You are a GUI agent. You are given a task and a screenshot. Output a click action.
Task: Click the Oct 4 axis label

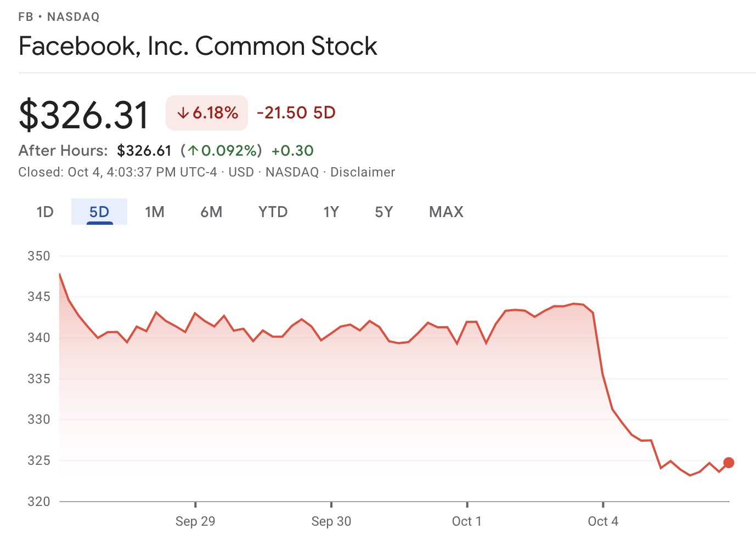pyautogui.click(x=603, y=521)
